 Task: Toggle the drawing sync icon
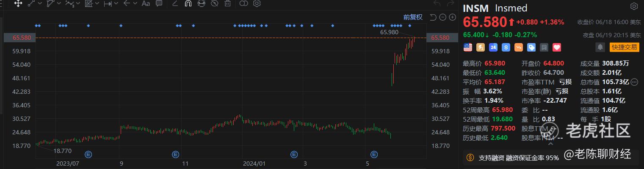pyautogui.click(x=201, y=3)
